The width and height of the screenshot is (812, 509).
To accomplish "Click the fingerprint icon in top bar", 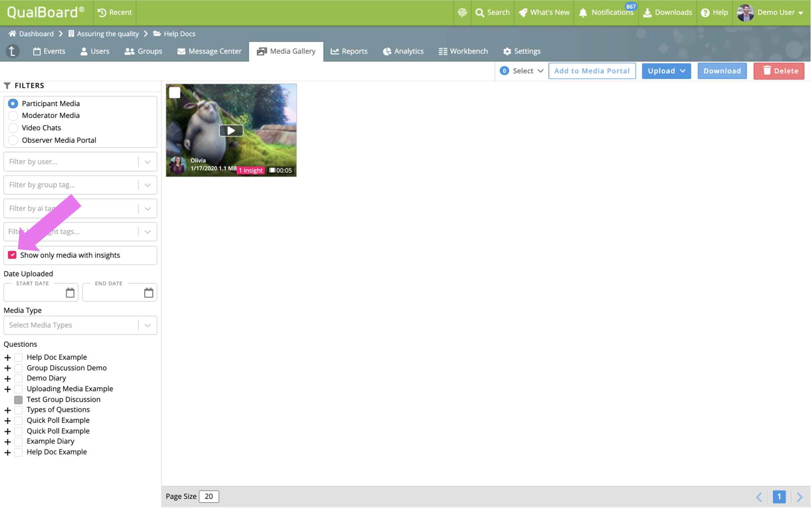I will pos(462,12).
